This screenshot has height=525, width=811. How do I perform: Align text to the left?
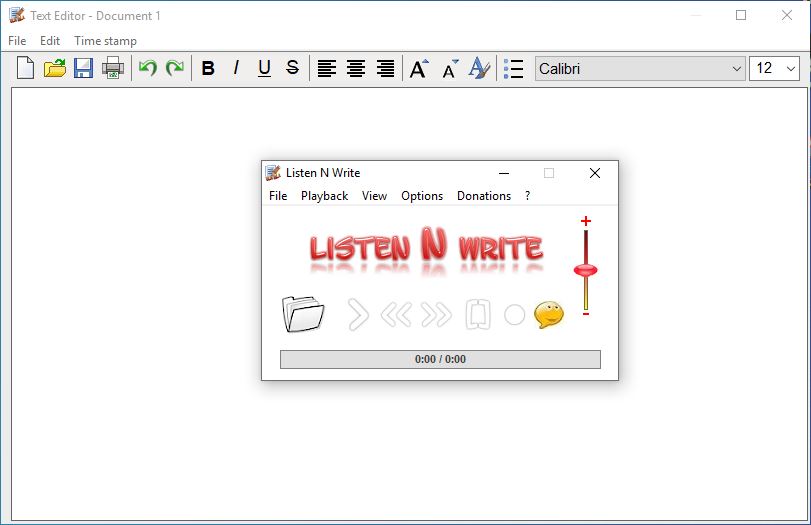click(x=326, y=68)
